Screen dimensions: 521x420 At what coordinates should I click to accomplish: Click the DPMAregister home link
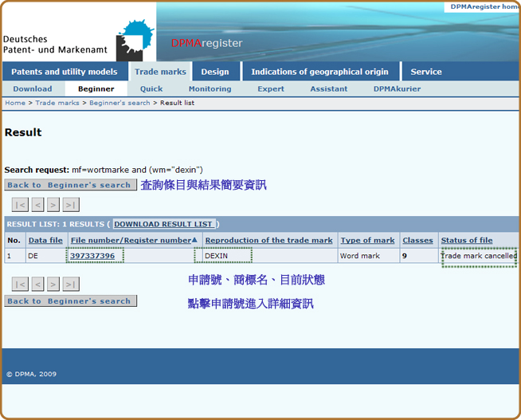tap(484, 6)
